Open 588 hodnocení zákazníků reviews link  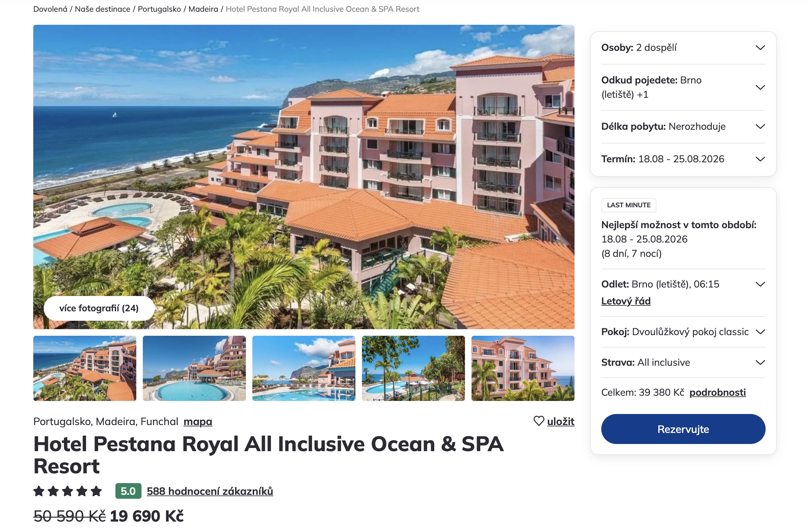210,491
